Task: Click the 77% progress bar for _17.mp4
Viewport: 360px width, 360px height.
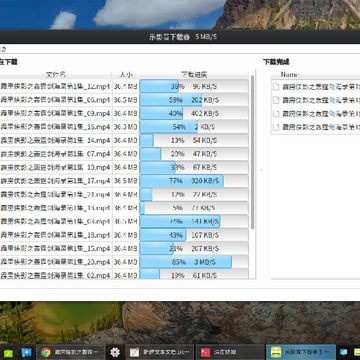Action: pyautogui.click(x=194, y=181)
